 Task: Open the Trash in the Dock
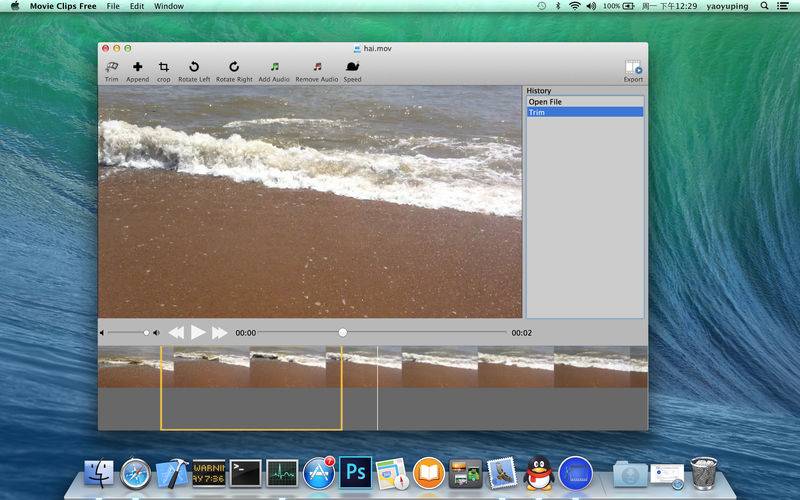click(x=704, y=473)
